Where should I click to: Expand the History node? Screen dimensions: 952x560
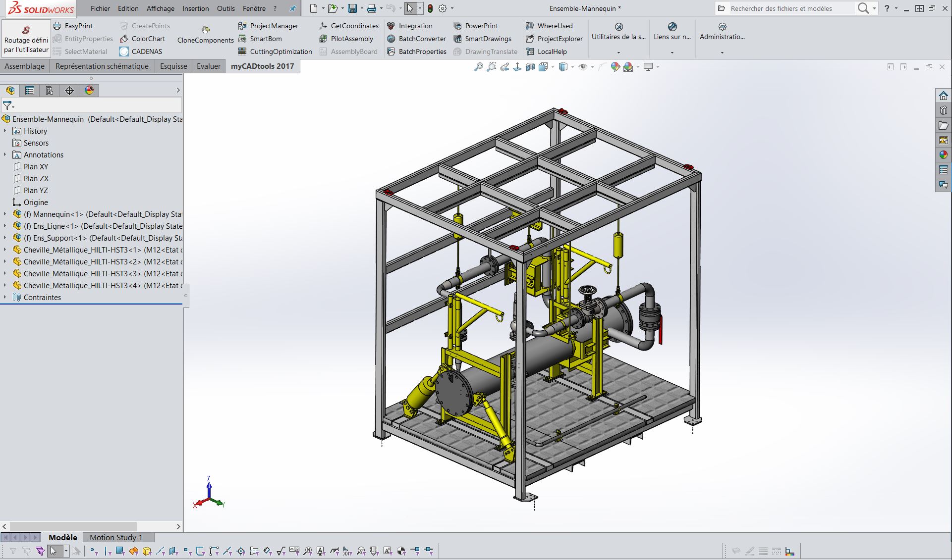click(x=5, y=131)
